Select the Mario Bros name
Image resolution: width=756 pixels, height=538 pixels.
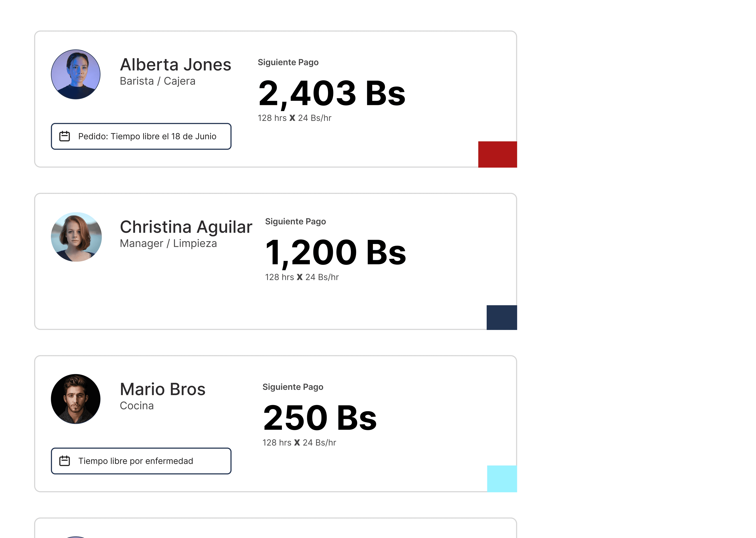click(x=162, y=389)
